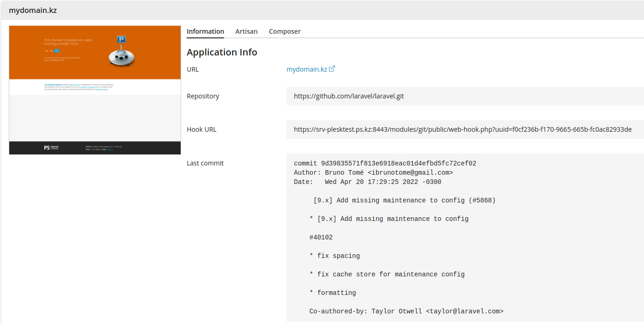This screenshot has width=644, height=324.
Task: Click the '#40102' line in commit message
Action: tap(321, 238)
